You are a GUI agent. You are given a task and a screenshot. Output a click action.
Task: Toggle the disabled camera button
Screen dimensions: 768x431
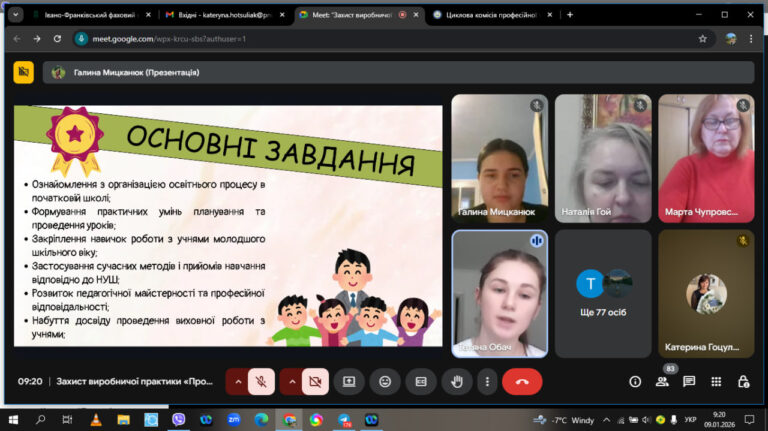tap(315, 382)
